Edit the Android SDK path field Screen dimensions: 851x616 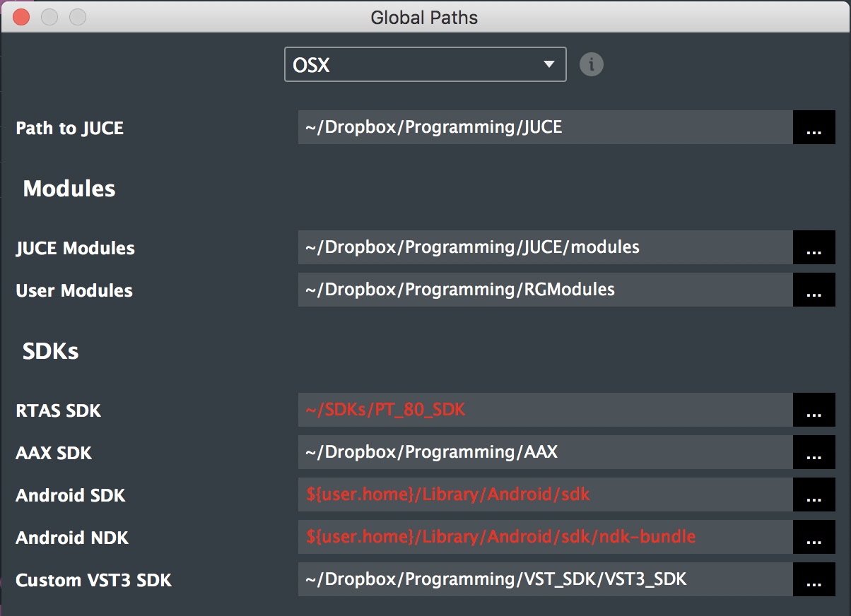coord(544,495)
